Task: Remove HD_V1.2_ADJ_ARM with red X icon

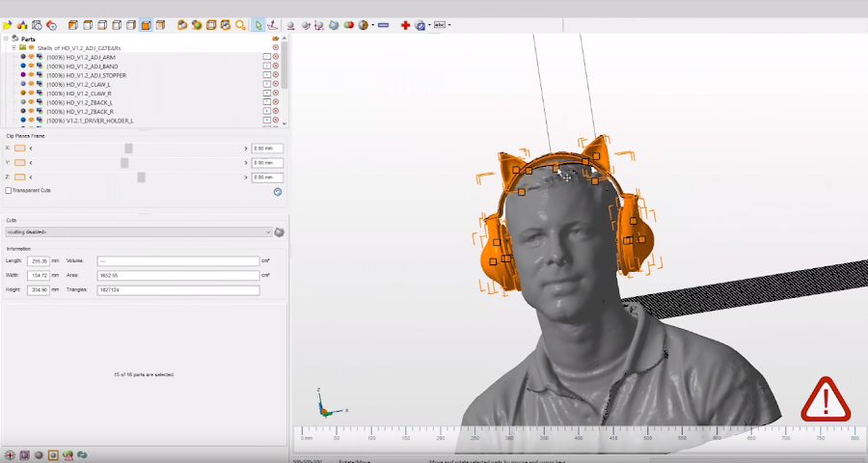Action: 276,57
